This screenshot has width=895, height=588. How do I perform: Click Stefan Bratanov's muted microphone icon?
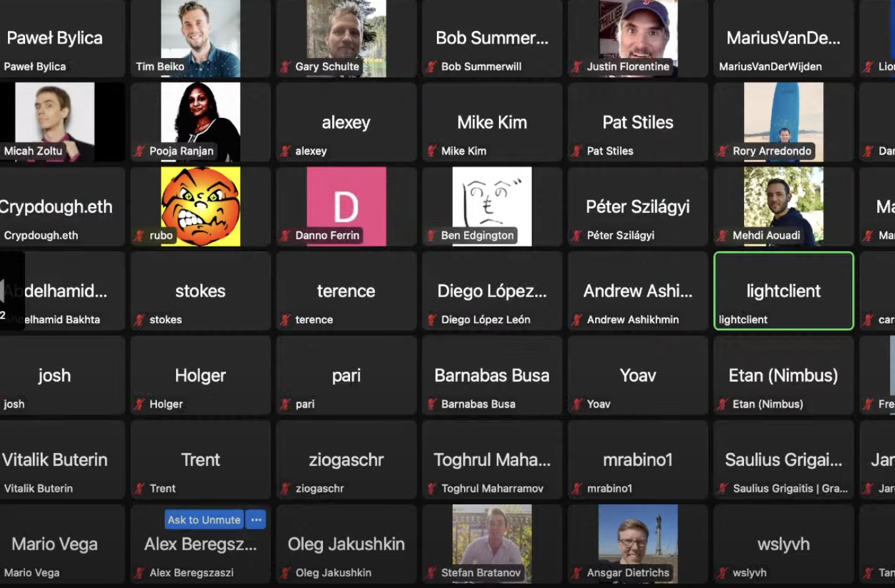pos(432,573)
